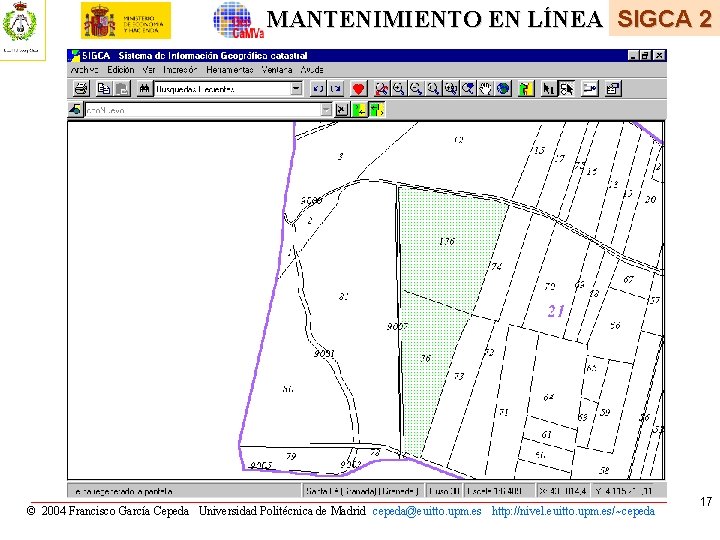720x540 pixels.
Task: Click the orange SIGCA 2 label
Action: coord(664,18)
